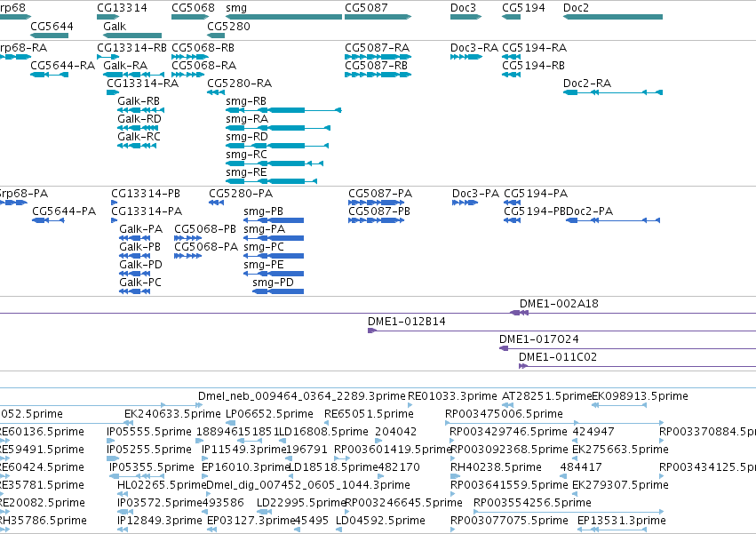The width and height of the screenshot is (756, 534).
Task: Click transcript Galk-RD
Action: (138, 128)
